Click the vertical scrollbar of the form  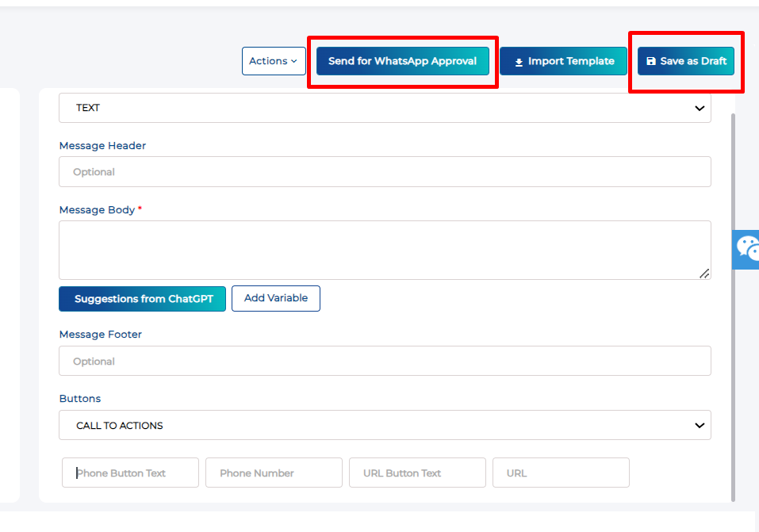pyautogui.click(x=733, y=308)
